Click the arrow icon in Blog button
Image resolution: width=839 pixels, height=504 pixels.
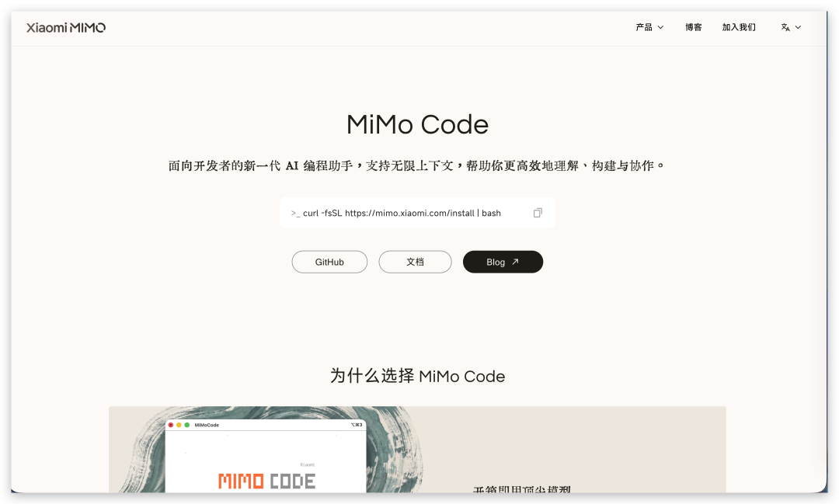(515, 262)
